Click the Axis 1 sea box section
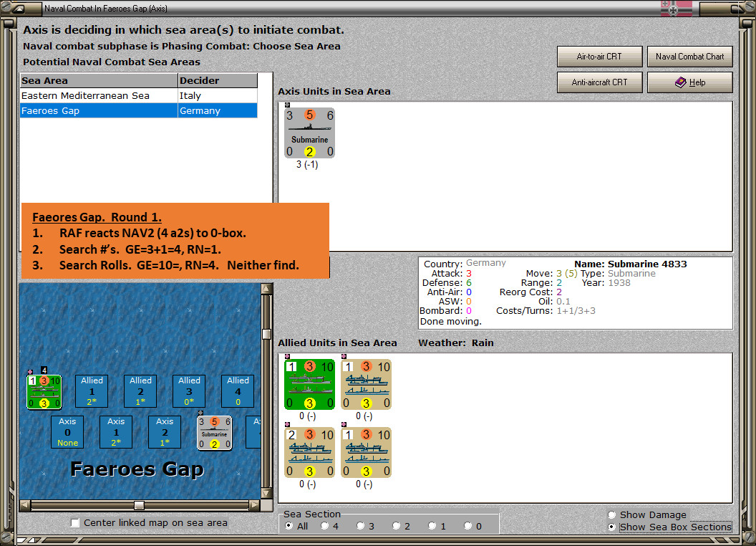756x546 pixels. (116, 432)
